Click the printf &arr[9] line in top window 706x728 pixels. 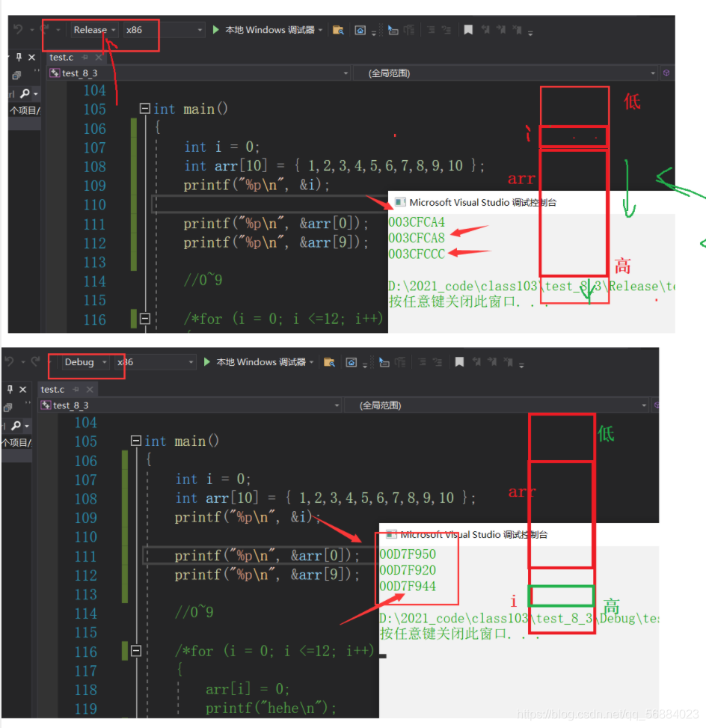coord(276,243)
